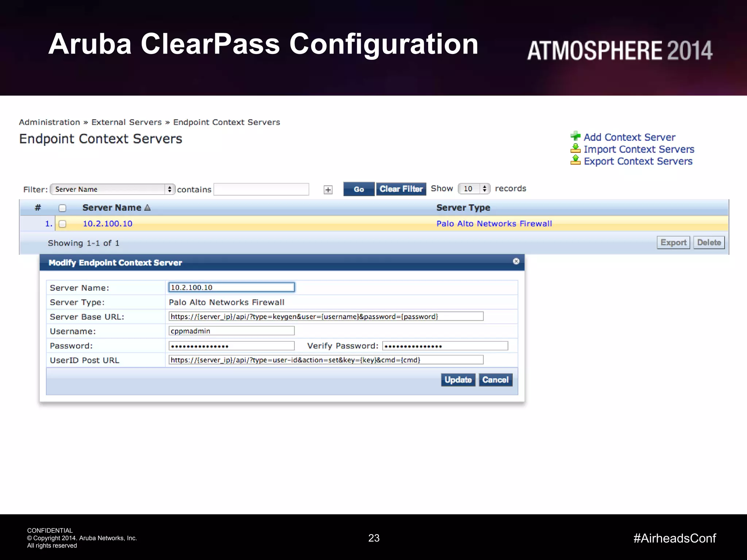Focus the Password field
This screenshot has height=560, width=747.
point(231,346)
